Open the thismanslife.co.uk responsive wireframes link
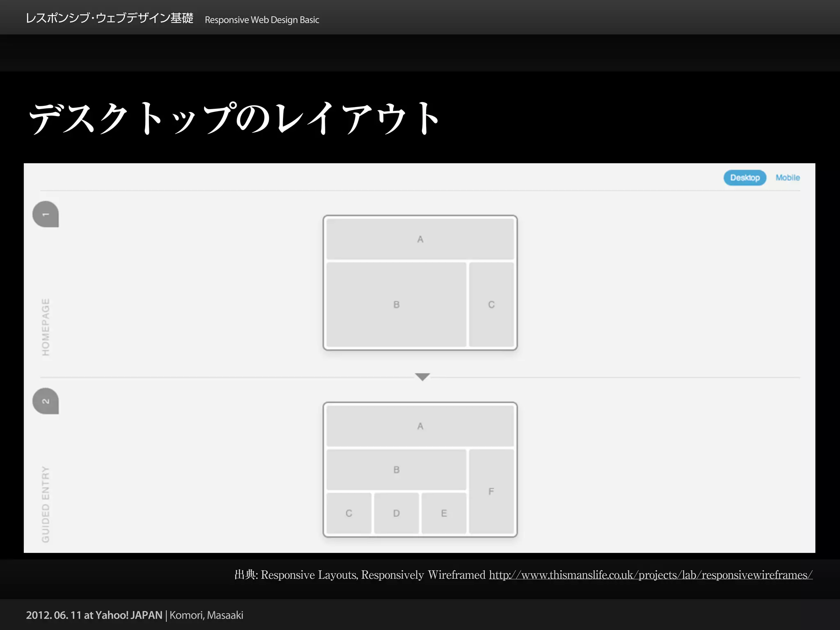 point(651,575)
